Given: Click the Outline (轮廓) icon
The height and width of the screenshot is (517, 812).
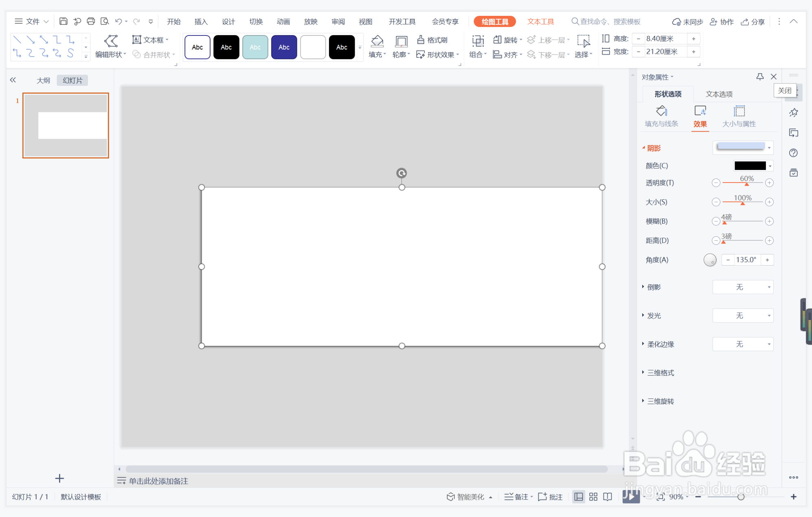Looking at the screenshot, I should pyautogui.click(x=401, y=41).
